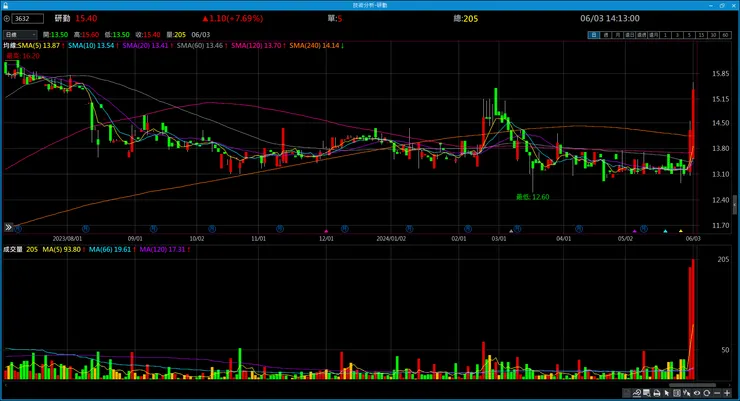Click the 總:205 total volume text
Image resolution: width=740 pixels, height=401 pixels.
click(466, 19)
